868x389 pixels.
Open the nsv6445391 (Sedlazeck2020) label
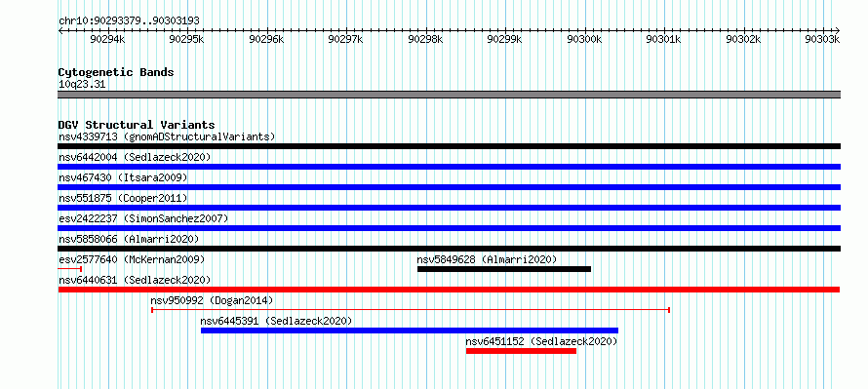coord(276,321)
